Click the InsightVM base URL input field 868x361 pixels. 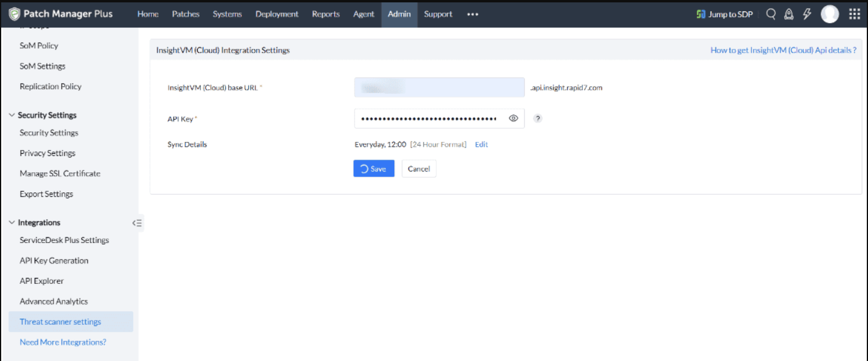[x=439, y=87]
